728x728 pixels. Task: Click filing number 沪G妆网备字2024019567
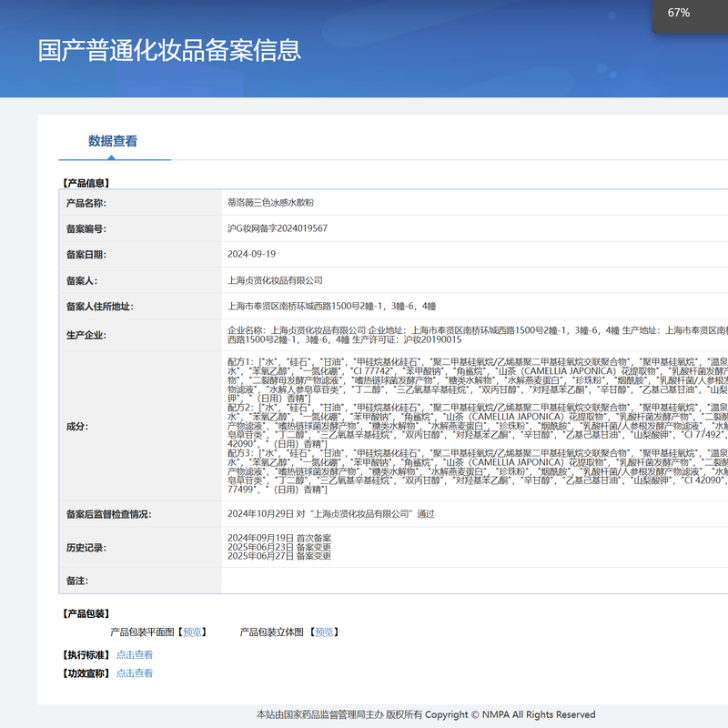tap(278, 228)
